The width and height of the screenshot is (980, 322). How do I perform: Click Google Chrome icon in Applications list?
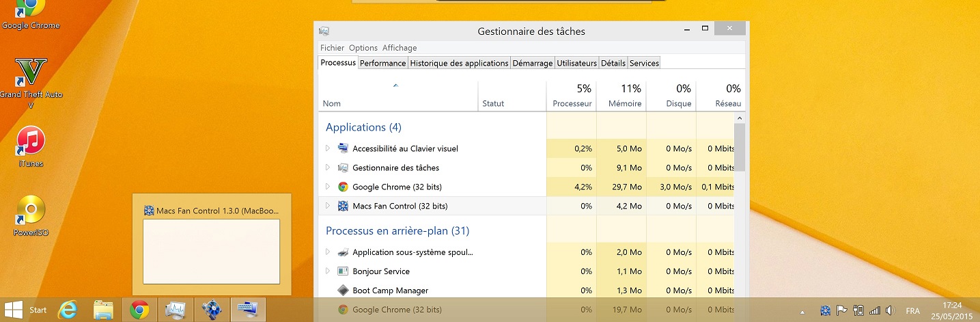click(x=343, y=187)
